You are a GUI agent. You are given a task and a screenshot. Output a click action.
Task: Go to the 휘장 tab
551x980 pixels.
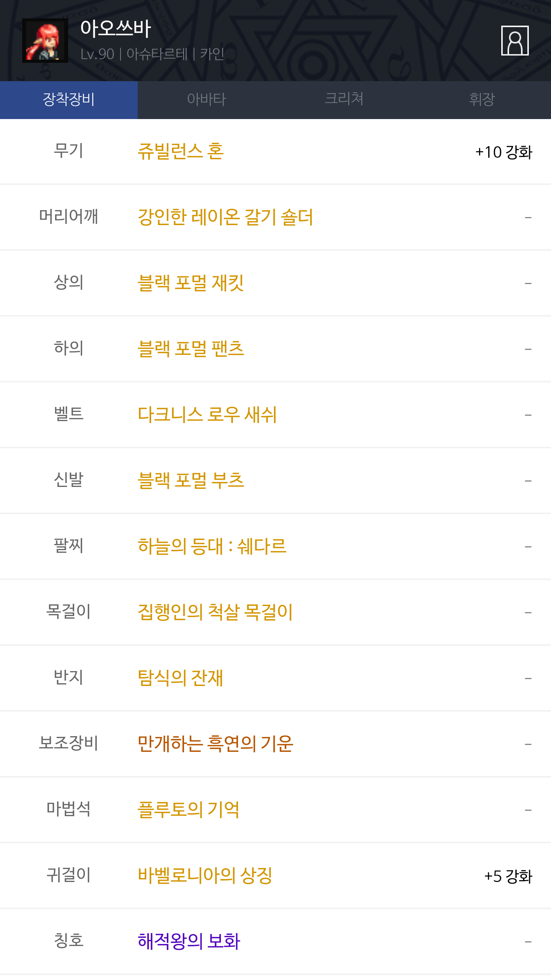tap(482, 100)
